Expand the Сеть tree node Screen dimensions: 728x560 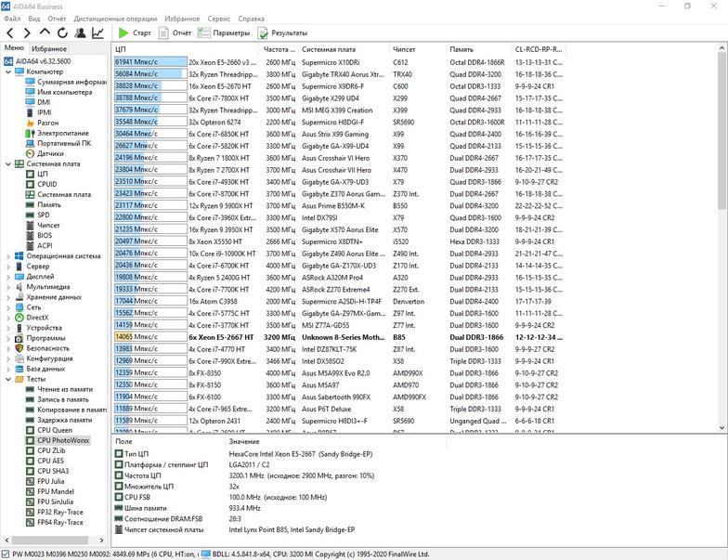7,307
